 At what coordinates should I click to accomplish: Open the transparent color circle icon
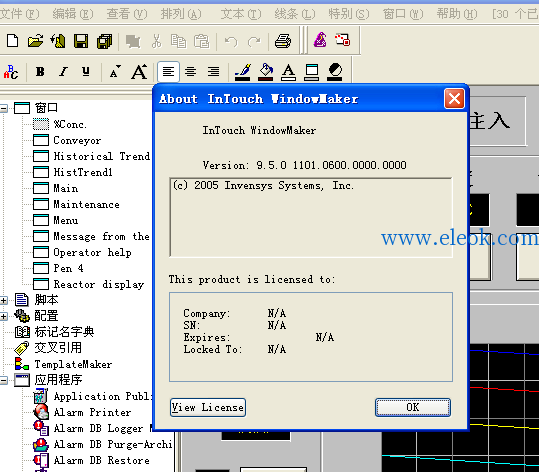pos(334,72)
